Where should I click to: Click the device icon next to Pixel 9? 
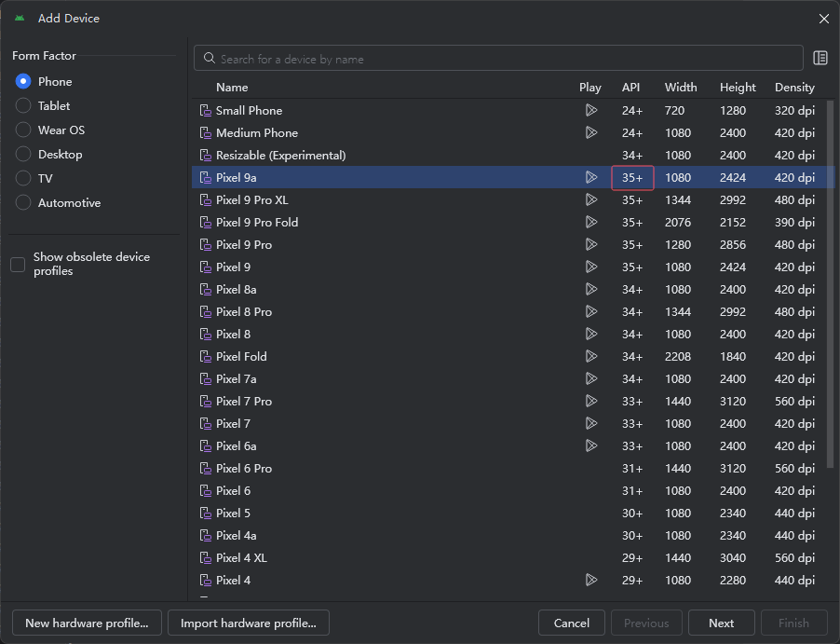tap(206, 267)
